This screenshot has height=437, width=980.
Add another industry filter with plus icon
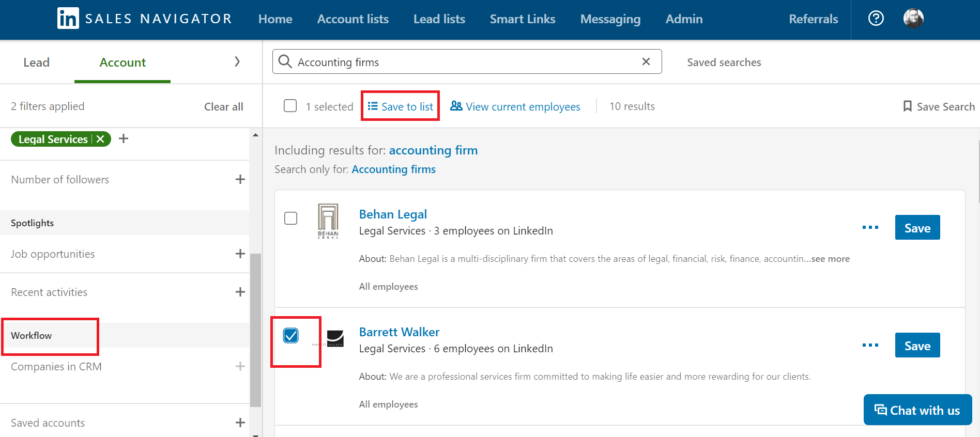tap(124, 138)
